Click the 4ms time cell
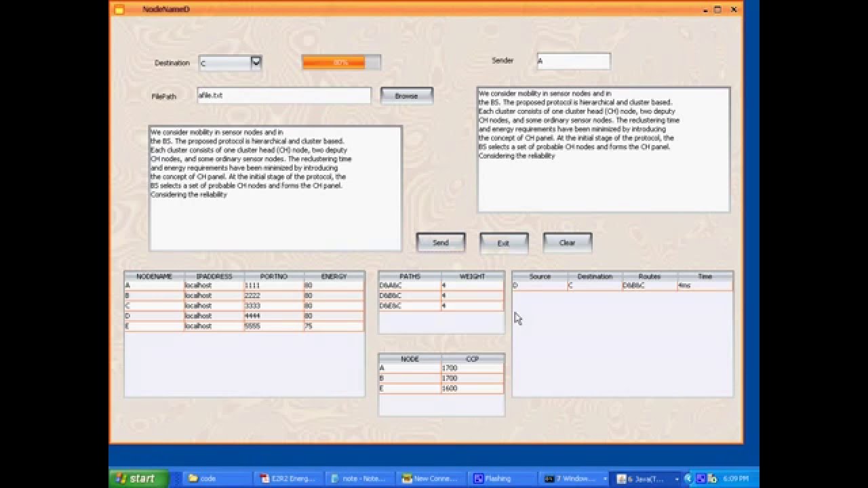The image size is (868, 488). click(x=705, y=285)
